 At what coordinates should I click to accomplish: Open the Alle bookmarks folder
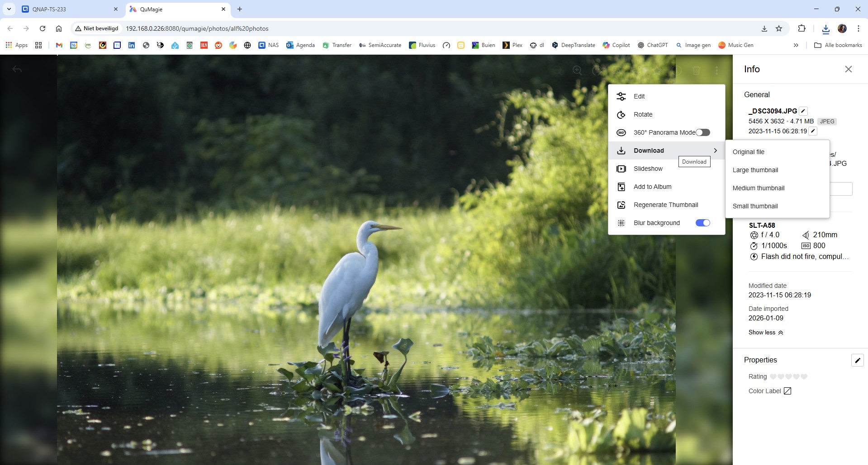[838, 45]
